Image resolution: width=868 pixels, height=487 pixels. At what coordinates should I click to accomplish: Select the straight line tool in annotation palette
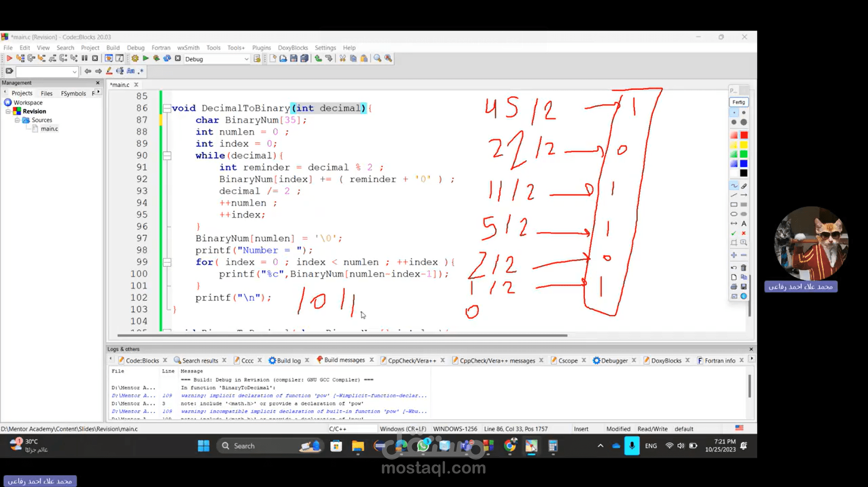pos(734,195)
